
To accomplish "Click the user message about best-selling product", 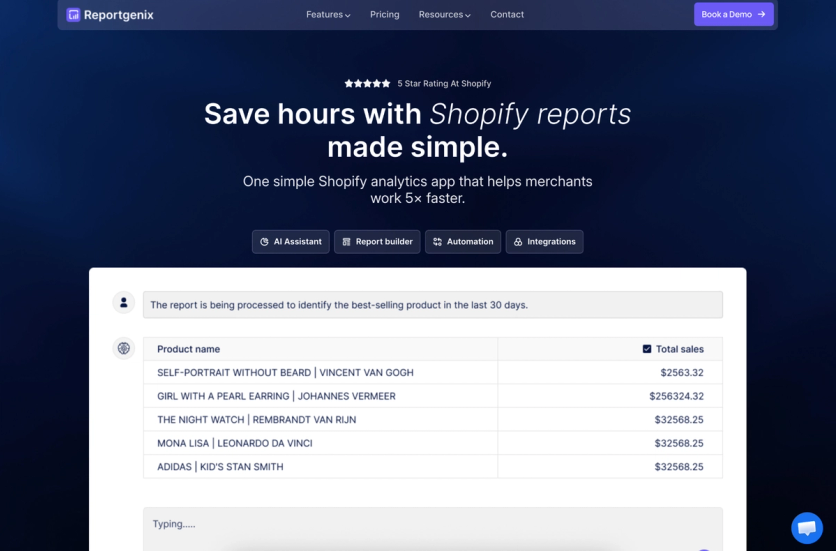I will point(432,305).
